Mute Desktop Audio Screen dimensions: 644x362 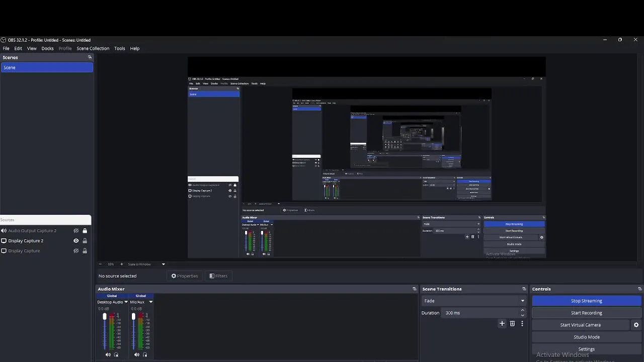point(108,354)
